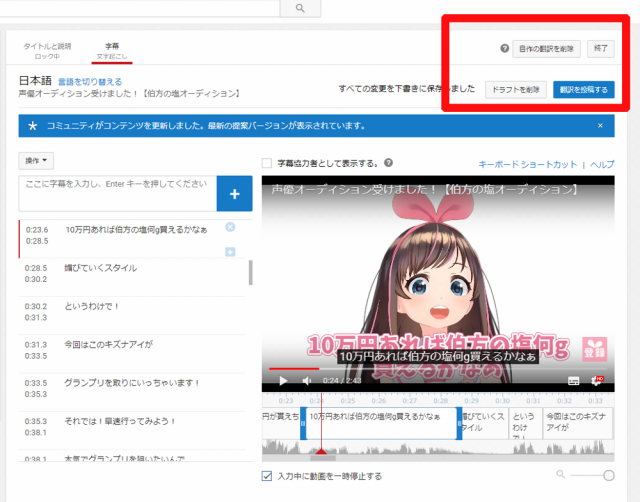Image resolution: width=640 pixels, height=502 pixels.
Task: Click the 0:23.6 start timestamp
Action: pyautogui.click(x=37, y=230)
